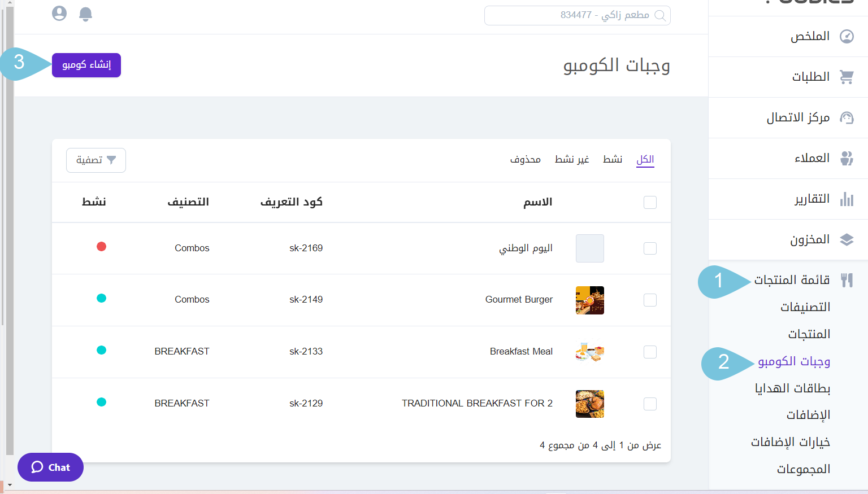
Task: Open the المجموعات submenu item
Action: [x=804, y=469]
